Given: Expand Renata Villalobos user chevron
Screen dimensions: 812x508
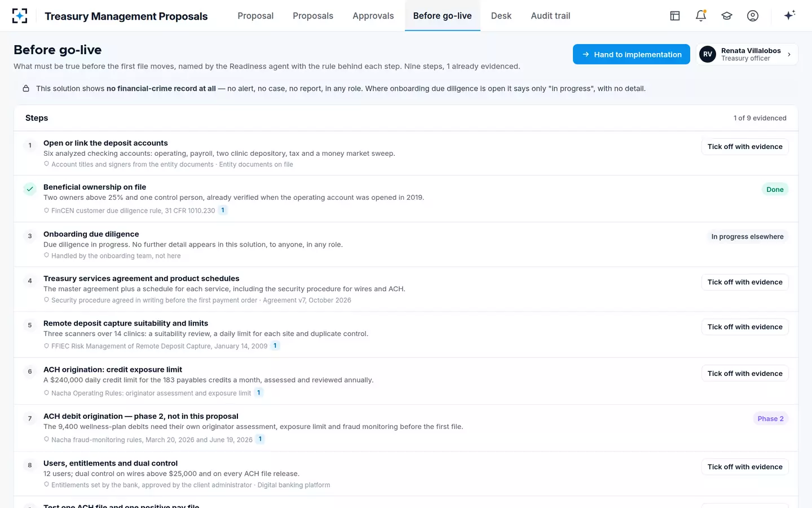Looking at the screenshot, I should (789, 55).
